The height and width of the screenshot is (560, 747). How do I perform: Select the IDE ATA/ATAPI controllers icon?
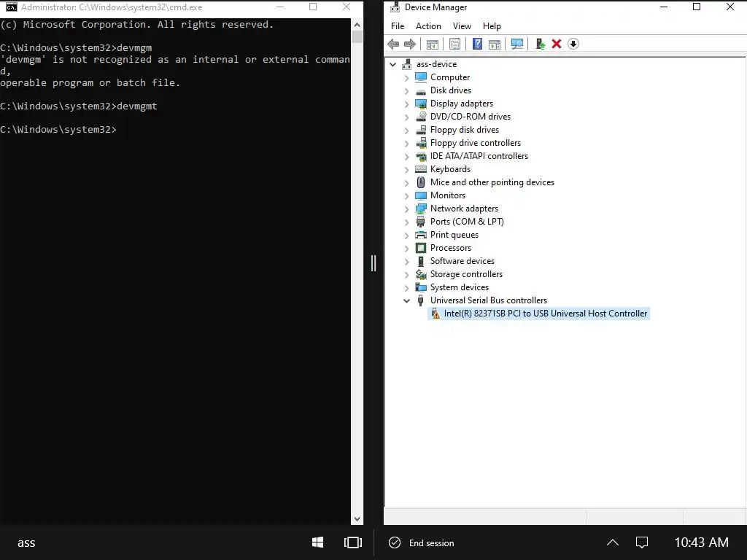click(x=421, y=156)
